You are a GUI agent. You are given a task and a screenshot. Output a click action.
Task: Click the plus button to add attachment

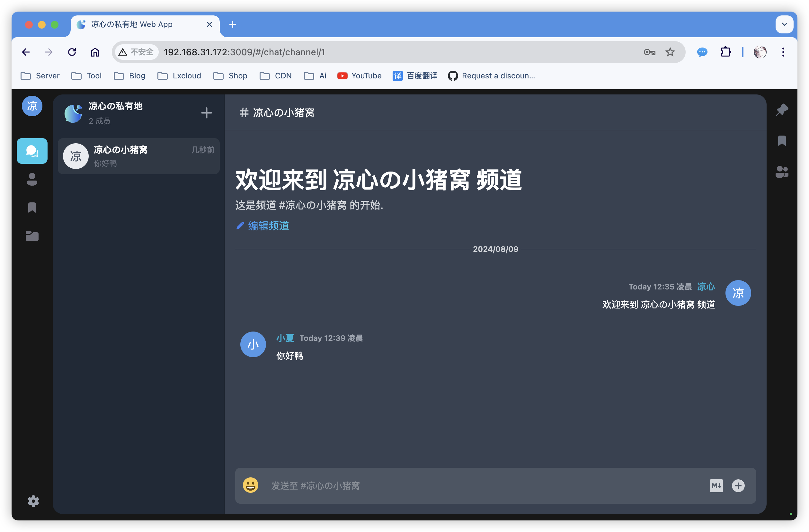pos(738,485)
